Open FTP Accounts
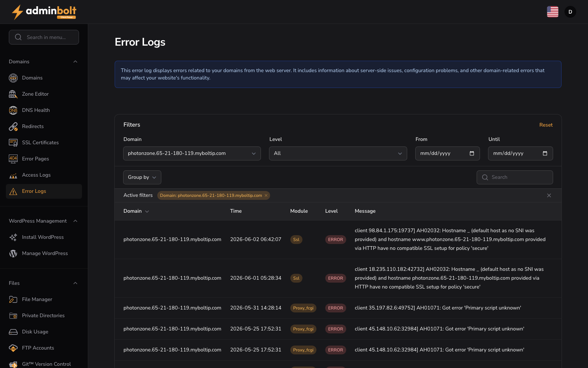 44,348
